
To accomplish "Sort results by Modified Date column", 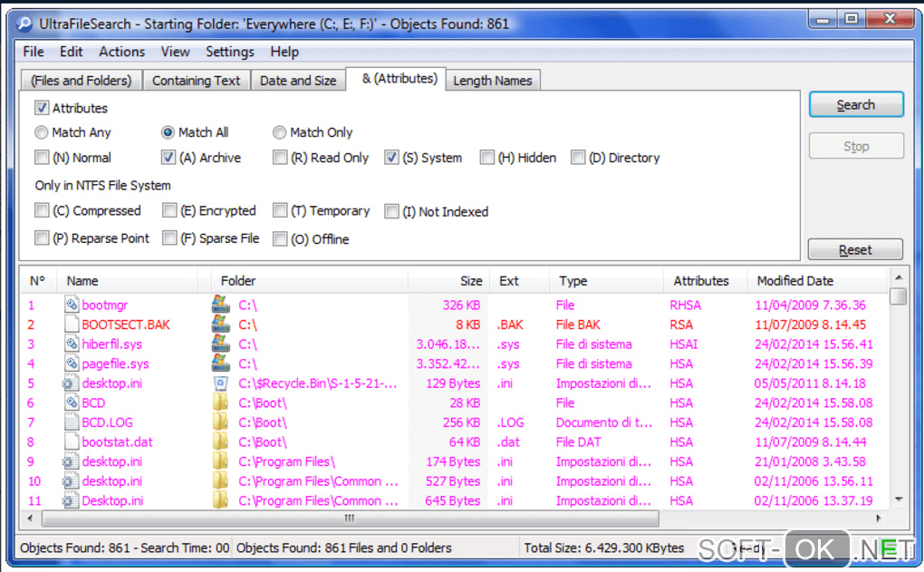I will pyautogui.click(x=817, y=281).
